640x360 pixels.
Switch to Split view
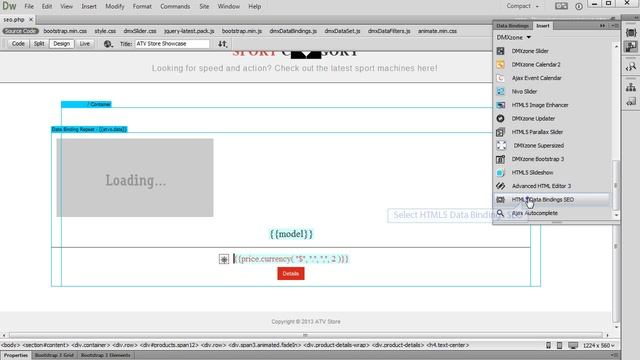pos(39,44)
